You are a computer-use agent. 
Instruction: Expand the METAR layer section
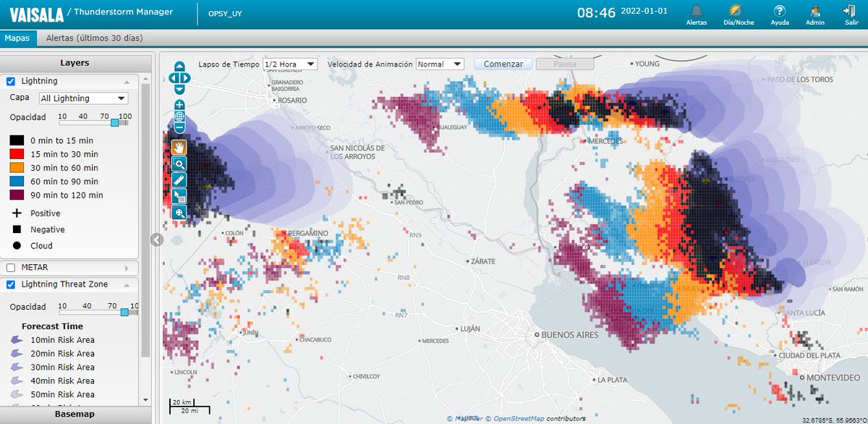point(127,268)
